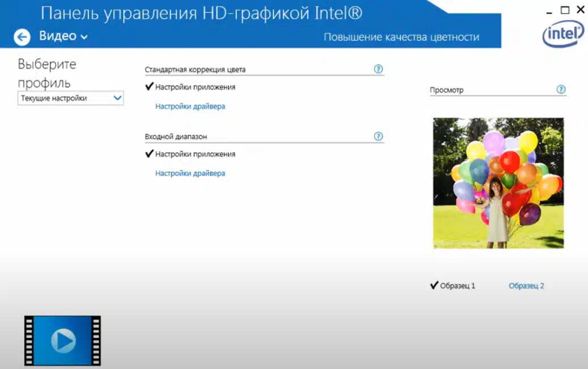Minimize the Intel control panel window

(549, 10)
